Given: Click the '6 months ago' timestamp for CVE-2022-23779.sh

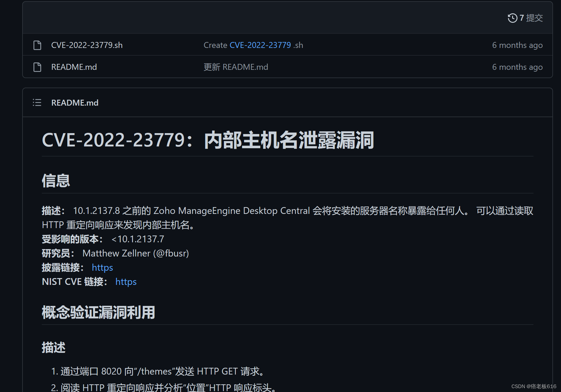Looking at the screenshot, I should [x=517, y=45].
